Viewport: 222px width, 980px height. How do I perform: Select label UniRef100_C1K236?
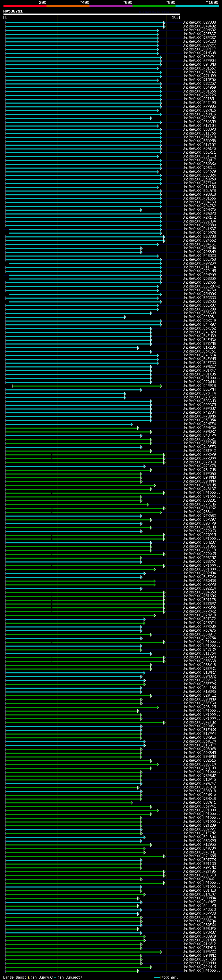pos(199,348)
